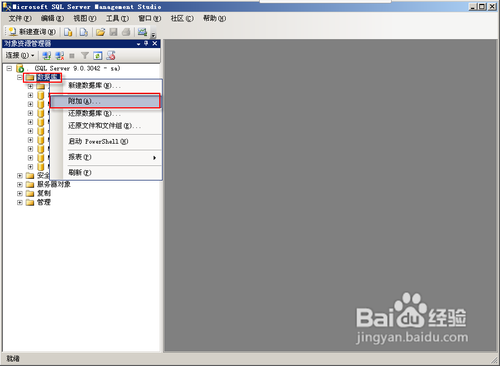Open the 对象资源管理器 window position dropdown arrow
500x366 pixels.
pyautogui.click(x=139, y=44)
